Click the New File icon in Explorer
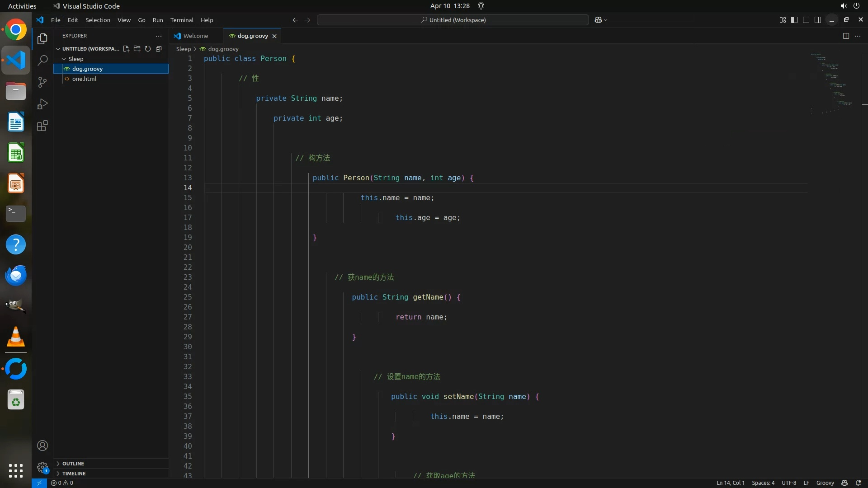Image resolution: width=868 pixels, height=488 pixels. [126, 49]
